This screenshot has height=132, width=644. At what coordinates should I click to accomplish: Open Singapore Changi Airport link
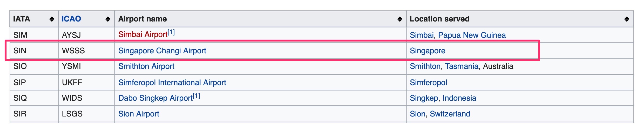tap(162, 51)
